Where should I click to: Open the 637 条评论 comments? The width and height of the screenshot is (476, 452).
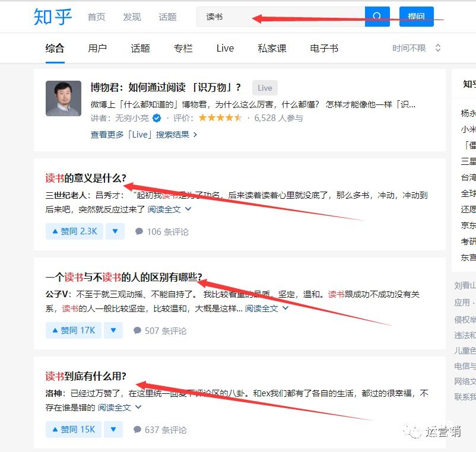[160, 429]
